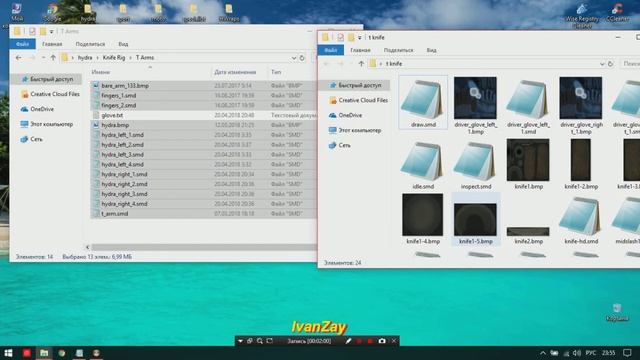640x360 pixels.
Task: Sort by the Тип column header
Action: tap(276, 72)
